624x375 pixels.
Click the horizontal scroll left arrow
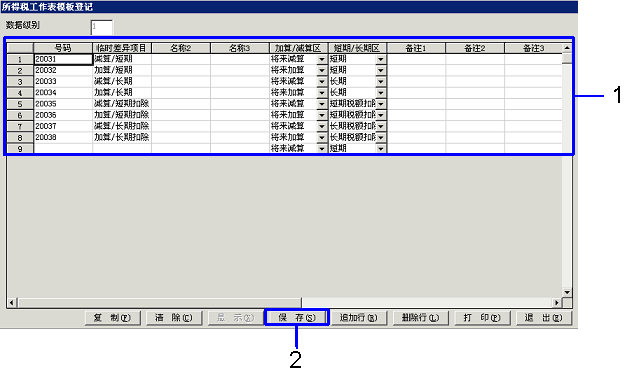[12, 303]
